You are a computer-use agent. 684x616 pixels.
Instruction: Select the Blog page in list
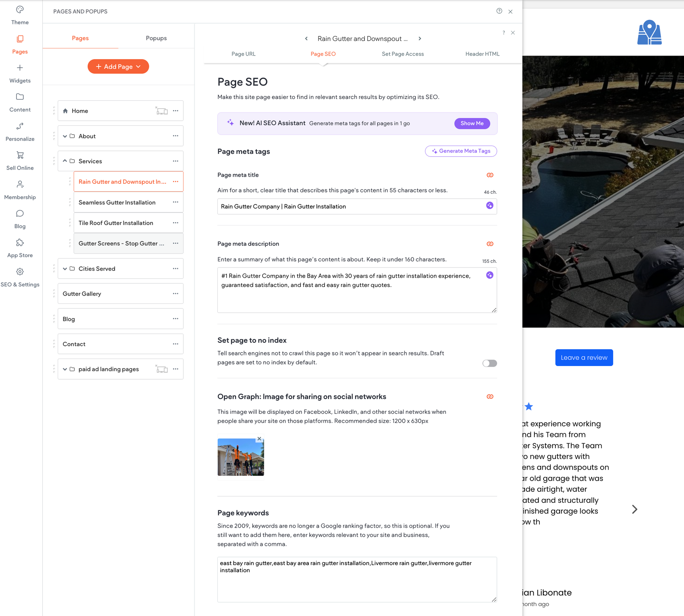click(x=120, y=319)
